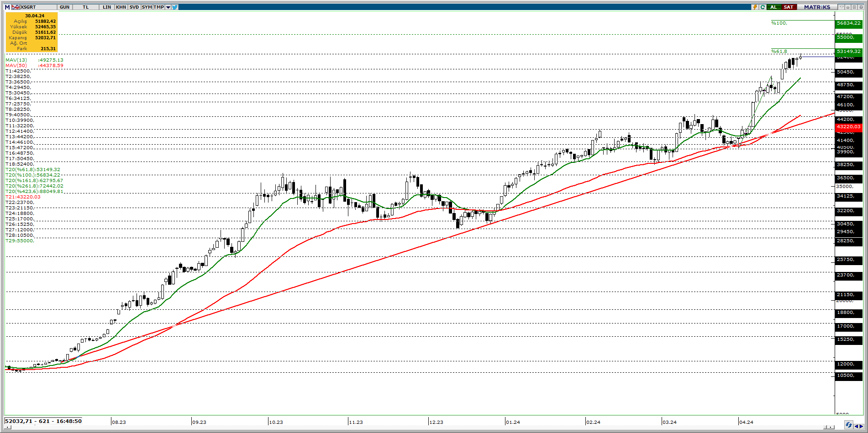The width and height of the screenshot is (868, 433).
Task: Expand the dropdown arrow after TMP
Action: 168,7
